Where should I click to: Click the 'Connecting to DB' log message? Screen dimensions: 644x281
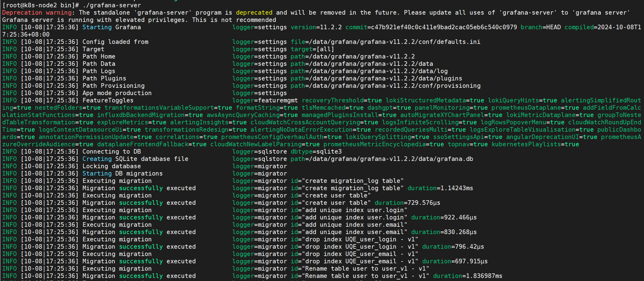click(112, 151)
